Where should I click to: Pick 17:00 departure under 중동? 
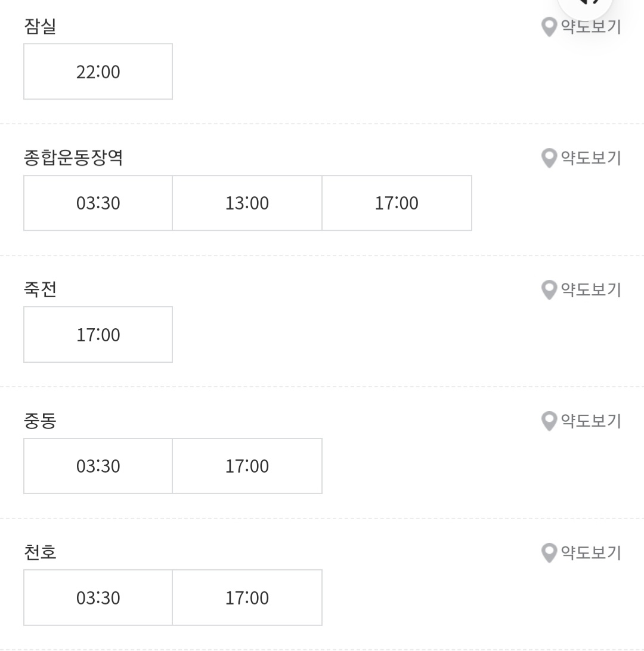[x=247, y=466]
